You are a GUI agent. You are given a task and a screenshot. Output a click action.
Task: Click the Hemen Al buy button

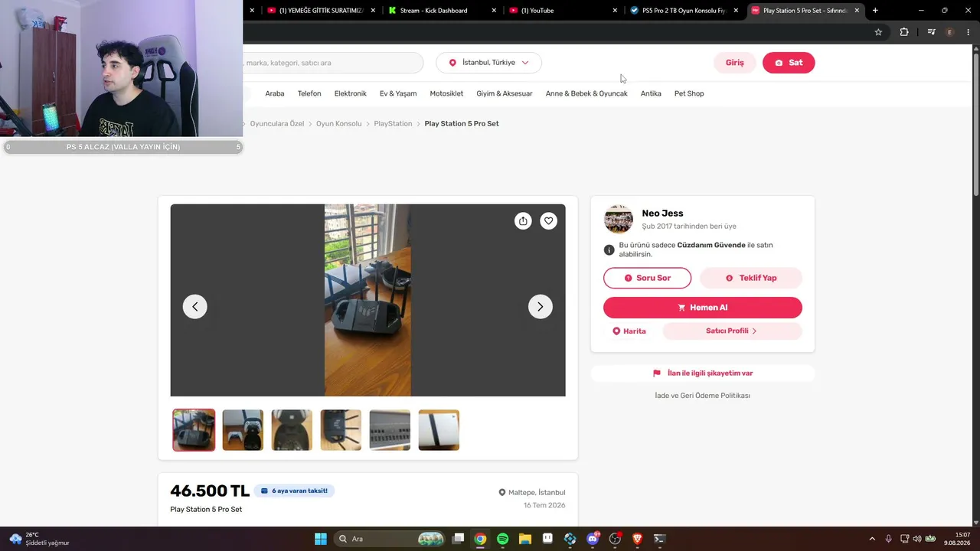coord(703,308)
